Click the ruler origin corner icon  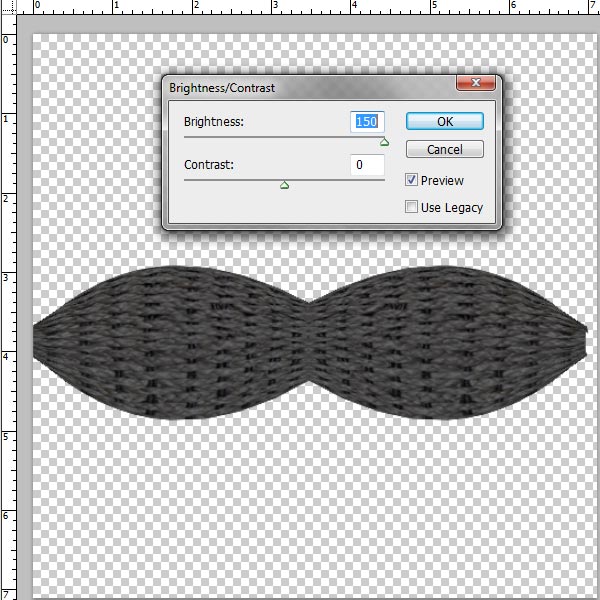click(x=8, y=8)
